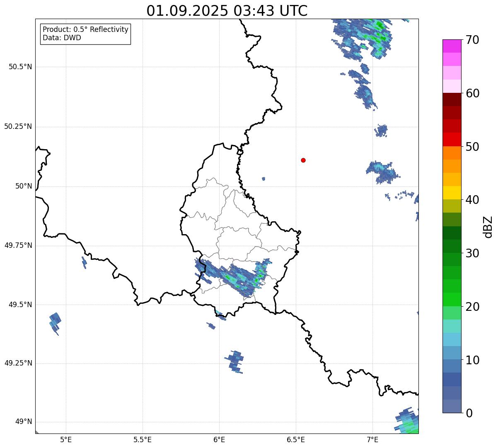This screenshot has height=448, width=498.
Task: Pick the bright red colorbar swatch above 50
Action: [x=452, y=140]
